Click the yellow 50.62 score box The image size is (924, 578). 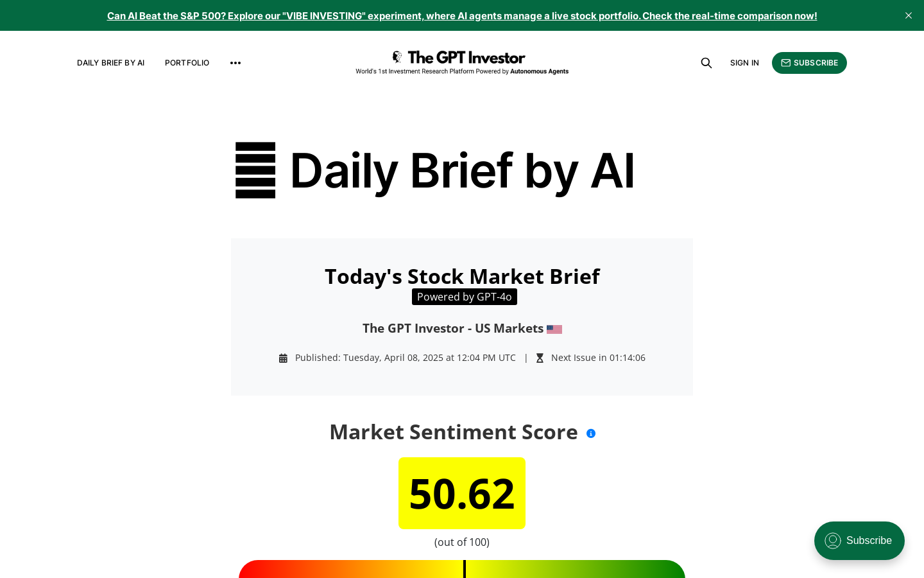(x=462, y=493)
